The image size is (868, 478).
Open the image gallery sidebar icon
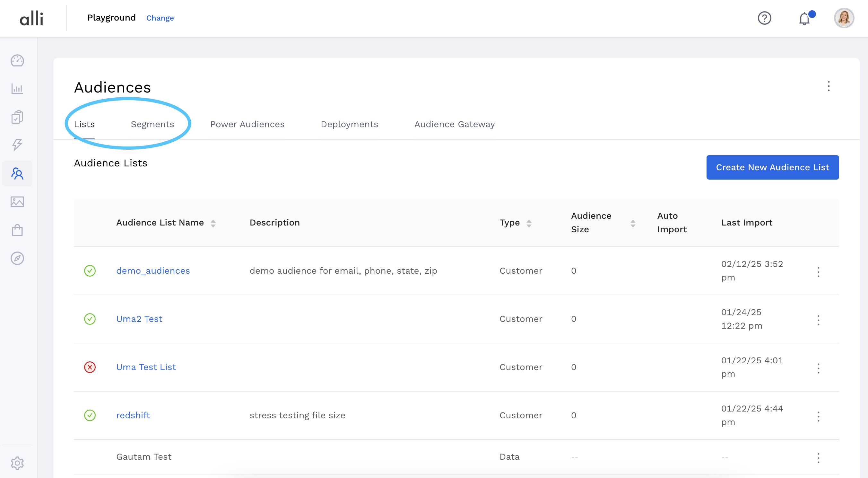coord(17,202)
